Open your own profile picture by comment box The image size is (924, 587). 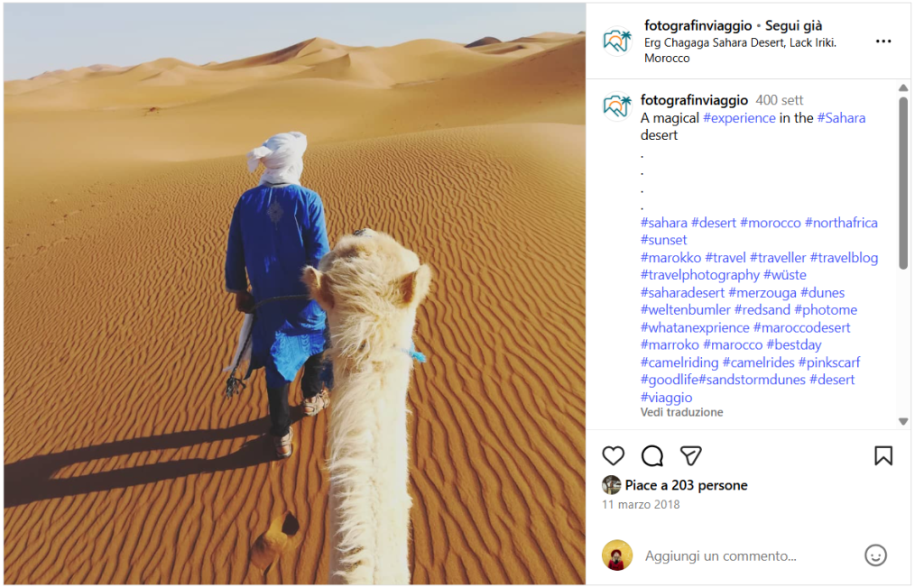coord(616,555)
